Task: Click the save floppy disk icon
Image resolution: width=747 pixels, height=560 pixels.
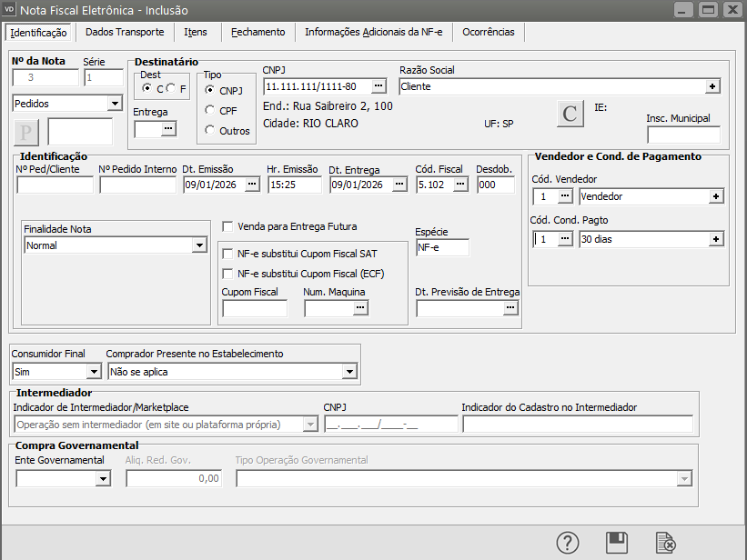Action: pyautogui.click(x=617, y=543)
